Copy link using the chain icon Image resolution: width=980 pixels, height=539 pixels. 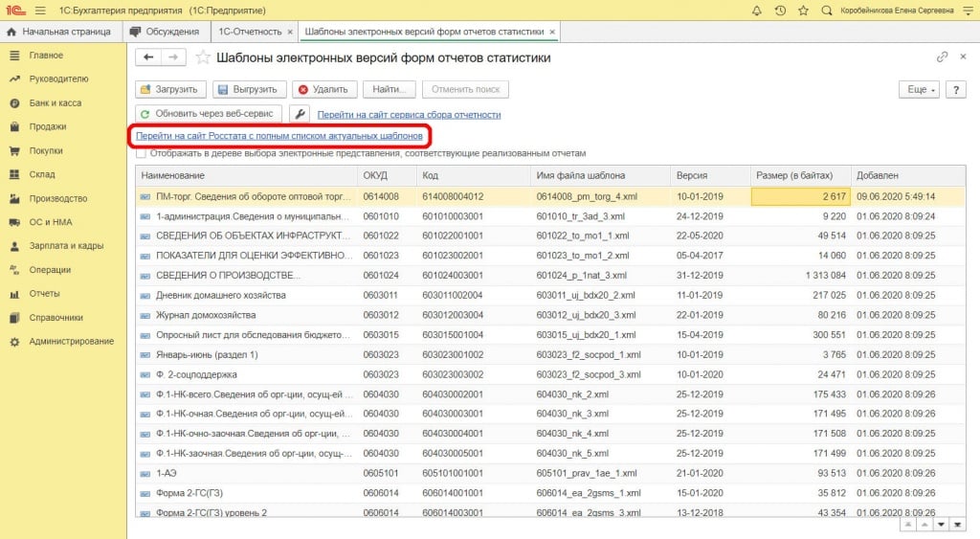point(943,57)
